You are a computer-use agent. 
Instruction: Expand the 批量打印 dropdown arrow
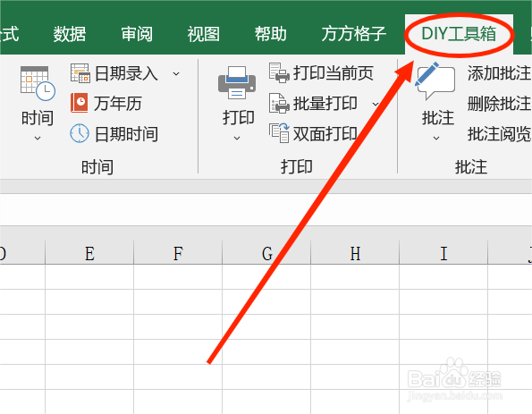[x=376, y=104]
